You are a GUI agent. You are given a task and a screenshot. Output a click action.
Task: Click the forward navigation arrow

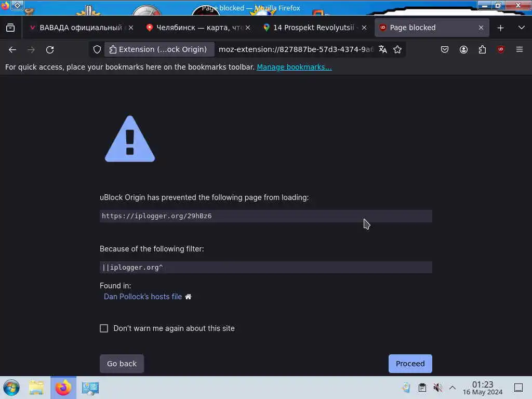(x=31, y=49)
